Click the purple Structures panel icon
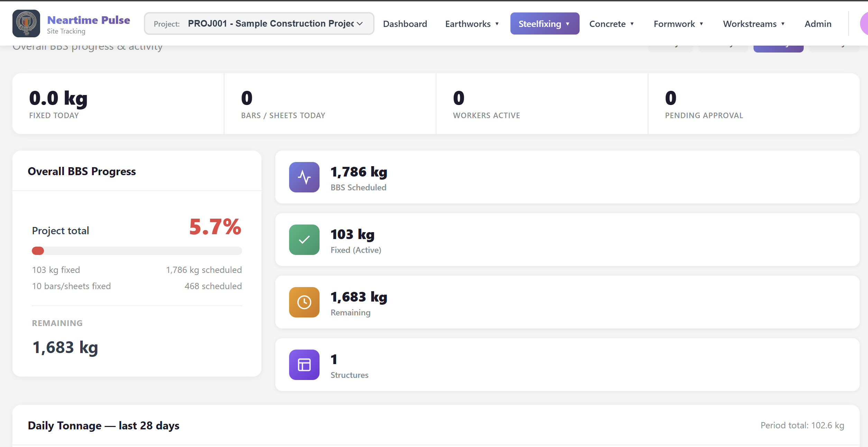Viewport: 868px width, 447px height. 304,364
